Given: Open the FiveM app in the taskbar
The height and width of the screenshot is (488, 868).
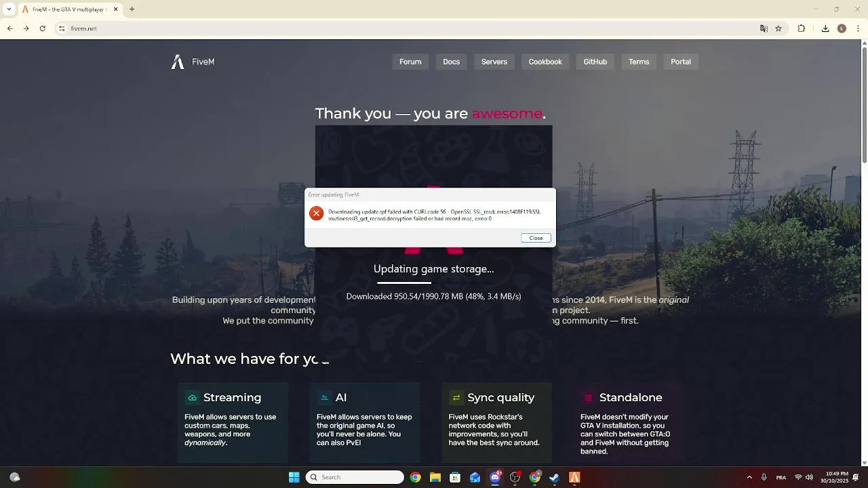Looking at the screenshot, I should coord(574,477).
